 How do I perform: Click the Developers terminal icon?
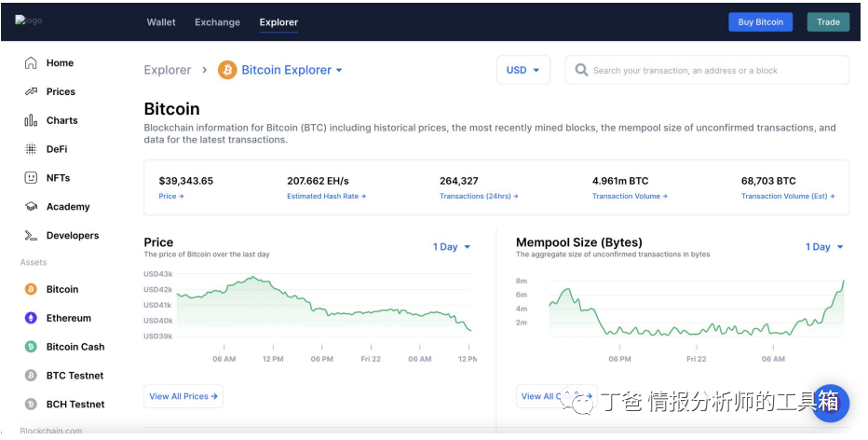pos(31,236)
